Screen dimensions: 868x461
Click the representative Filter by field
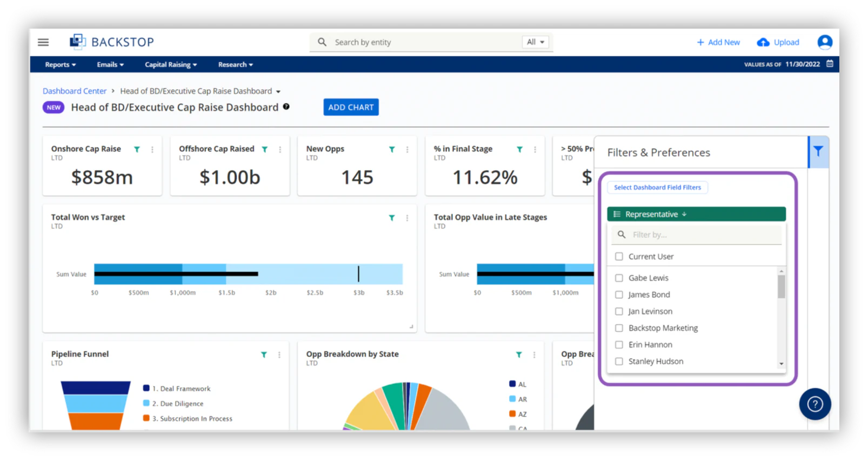[x=696, y=235]
